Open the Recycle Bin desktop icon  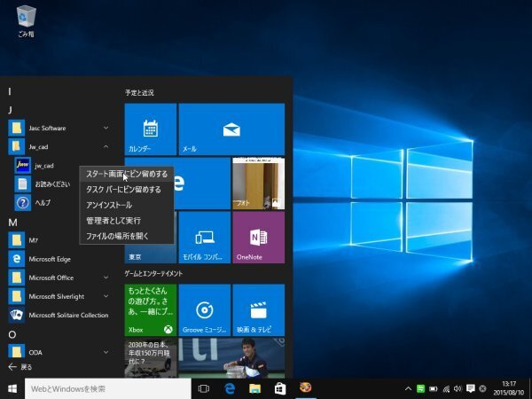pyautogui.click(x=26, y=20)
